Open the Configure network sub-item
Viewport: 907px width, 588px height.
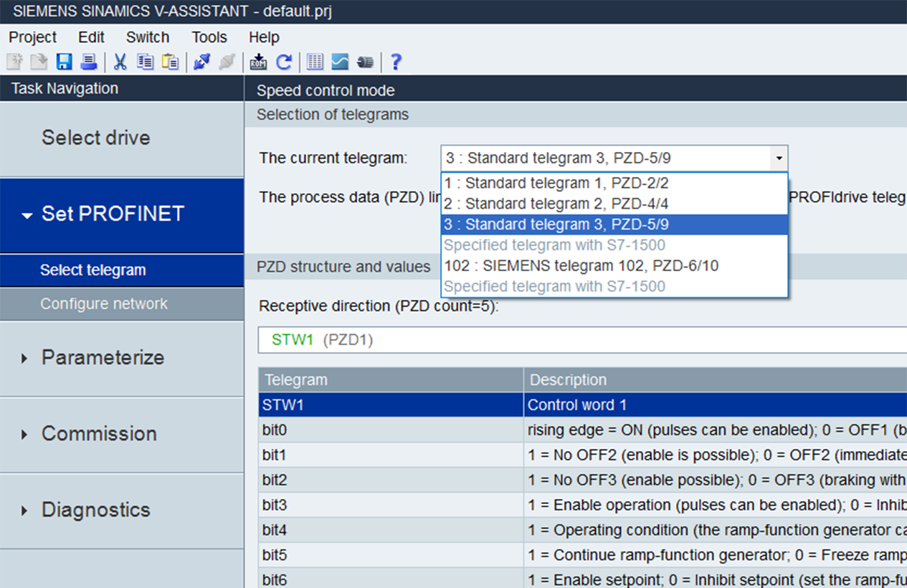point(122,304)
